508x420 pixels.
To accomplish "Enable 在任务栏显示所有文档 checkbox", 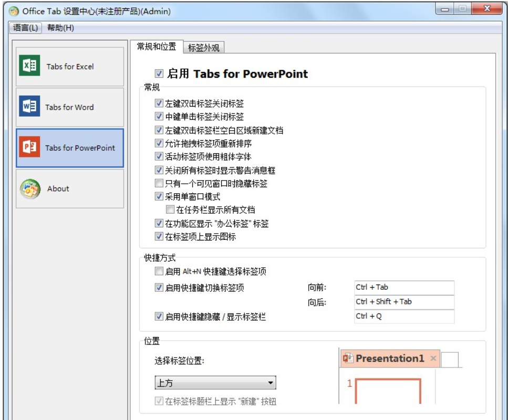I will point(170,209).
